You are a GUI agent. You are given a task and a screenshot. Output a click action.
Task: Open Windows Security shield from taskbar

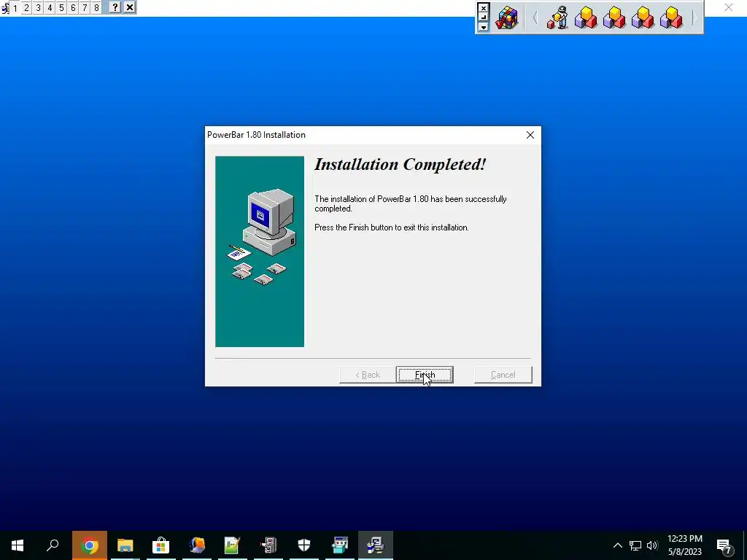304,545
